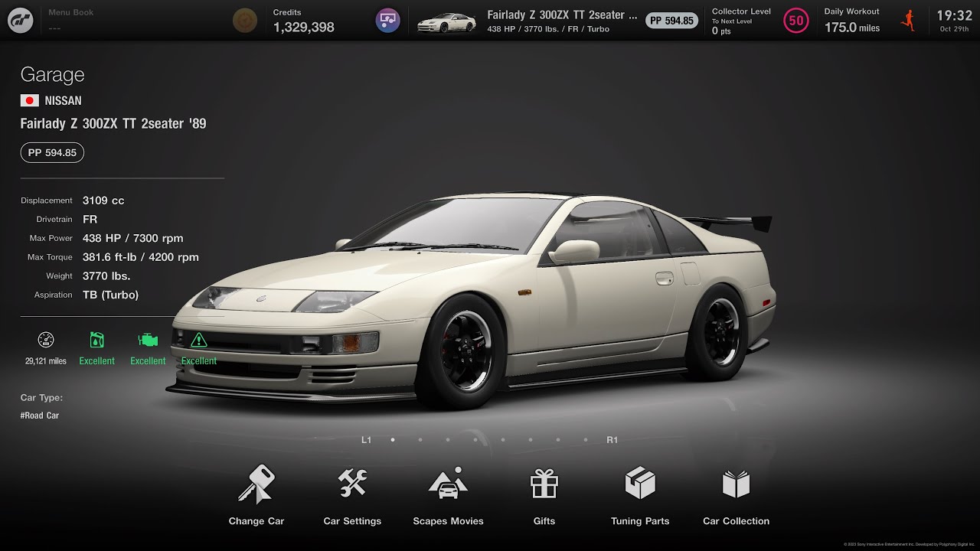Click the odometer mileage icon

[46, 340]
